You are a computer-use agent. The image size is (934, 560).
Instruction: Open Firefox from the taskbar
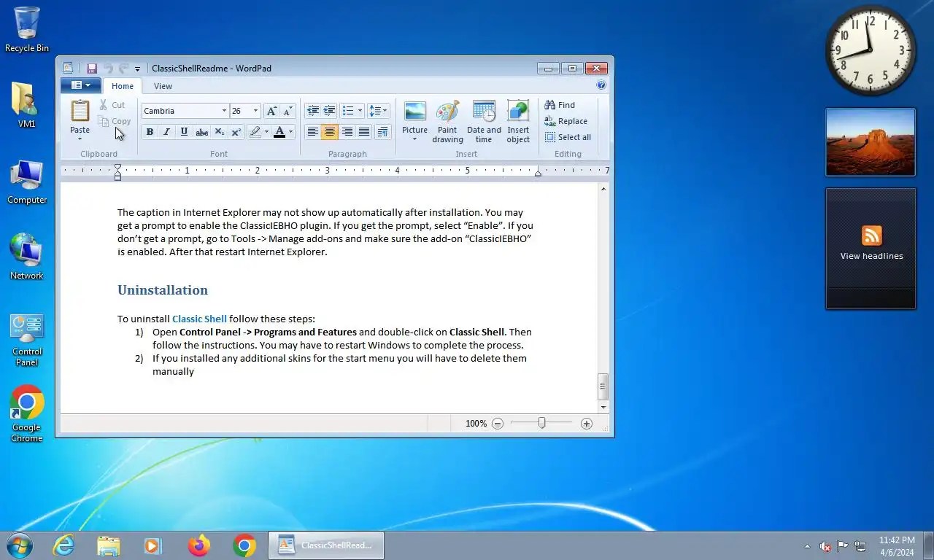(198, 545)
